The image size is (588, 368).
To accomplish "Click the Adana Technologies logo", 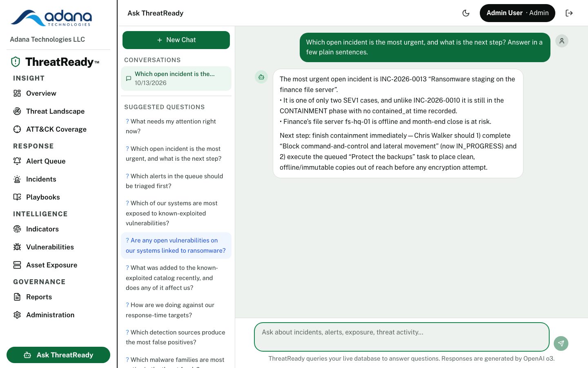I will pyautogui.click(x=51, y=18).
